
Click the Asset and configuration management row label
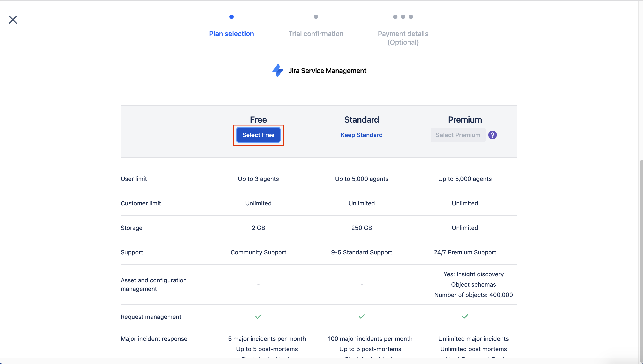154,284
